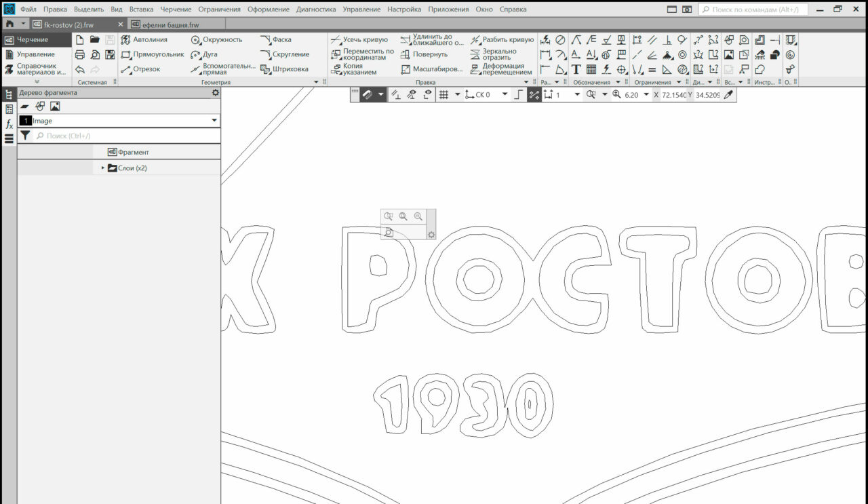The height and width of the screenshot is (504, 868).
Task: Select the Фрагмент tree item
Action: 128,152
